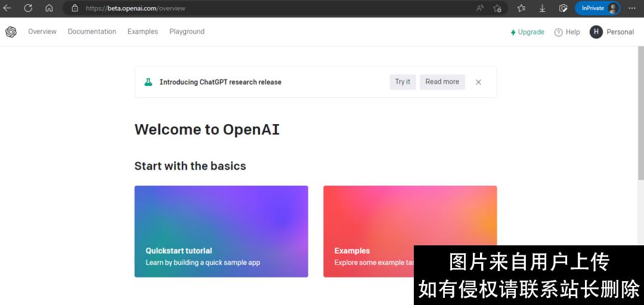Open browser settings and more menu
The height and width of the screenshot is (305, 644).
[632, 8]
